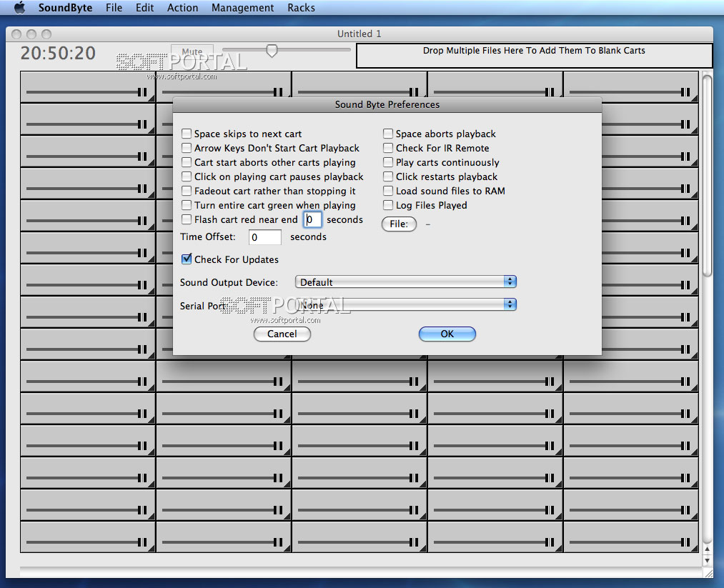Open the Sound Output Device dropdown
The image size is (724, 588).
click(x=405, y=282)
